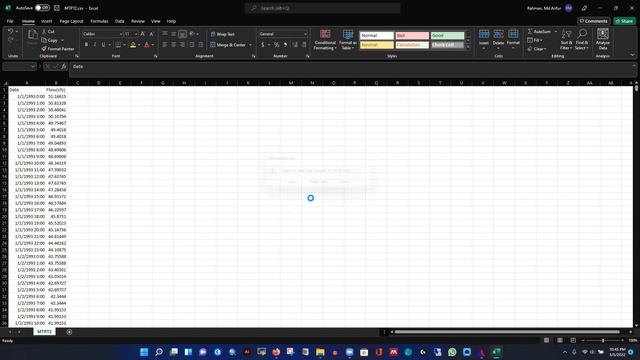Select Top Align icon

pyautogui.click(x=165, y=34)
